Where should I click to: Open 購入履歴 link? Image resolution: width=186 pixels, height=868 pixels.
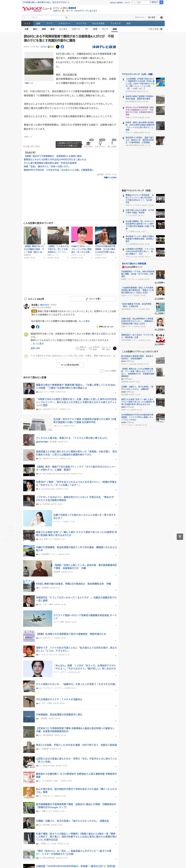[152, 18]
